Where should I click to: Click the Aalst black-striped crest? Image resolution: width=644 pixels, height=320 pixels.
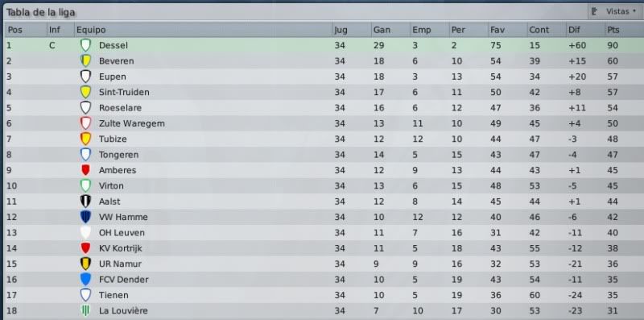click(x=85, y=202)
